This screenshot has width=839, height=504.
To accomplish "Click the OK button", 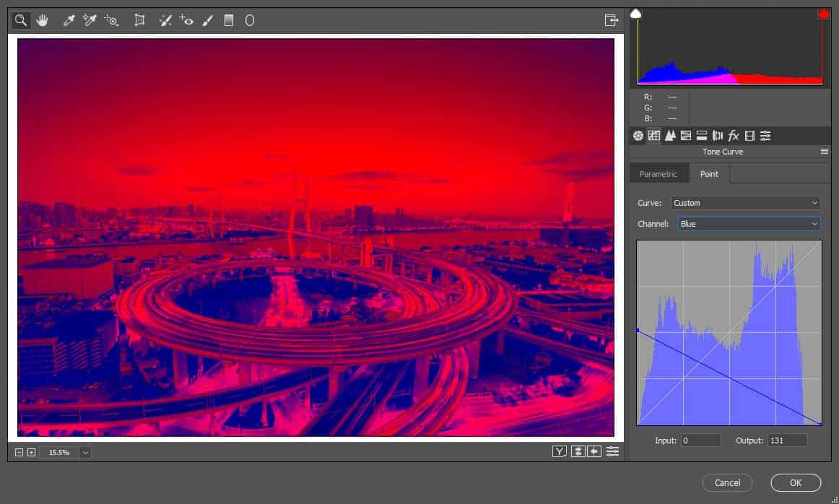I will (796, 482).
